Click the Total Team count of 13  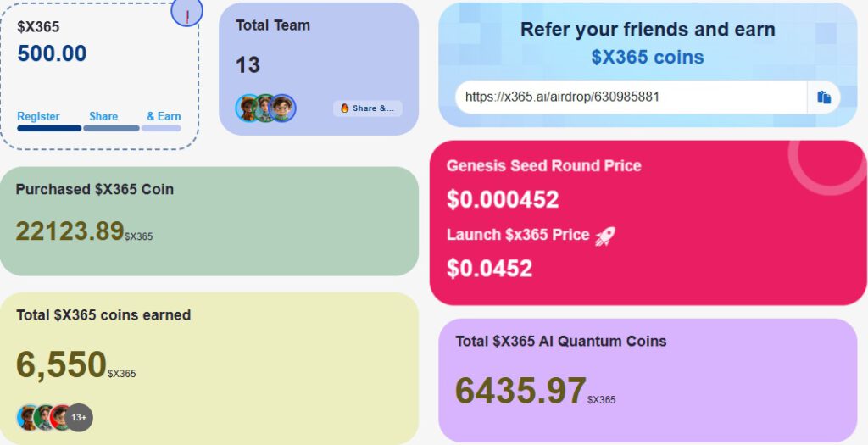pos(248,64)
